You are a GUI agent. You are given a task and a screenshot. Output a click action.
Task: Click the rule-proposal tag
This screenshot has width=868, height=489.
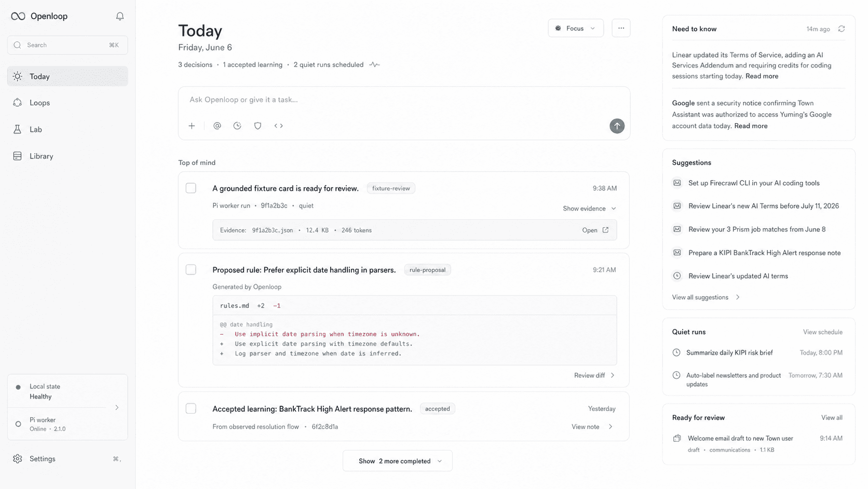427,270
